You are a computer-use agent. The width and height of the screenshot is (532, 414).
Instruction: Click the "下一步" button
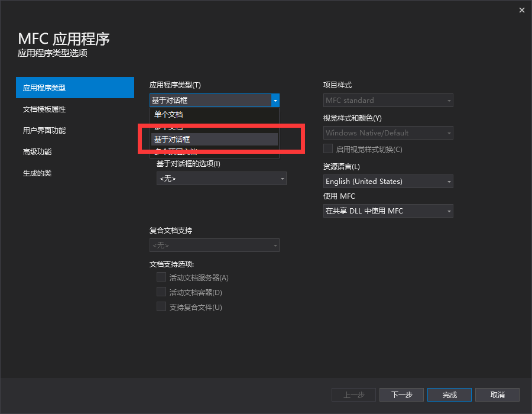point(401,394)
